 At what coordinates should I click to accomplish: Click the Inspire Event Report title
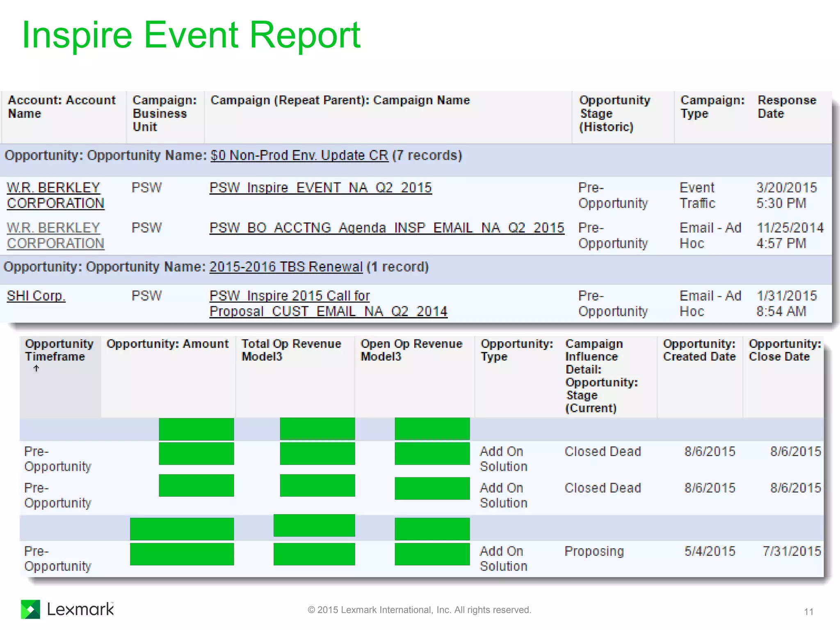[191, 35]
